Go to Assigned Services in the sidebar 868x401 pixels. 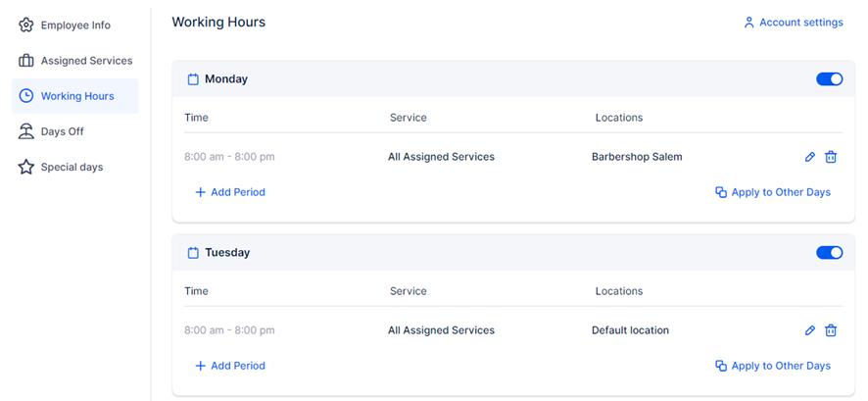point(85,61)
